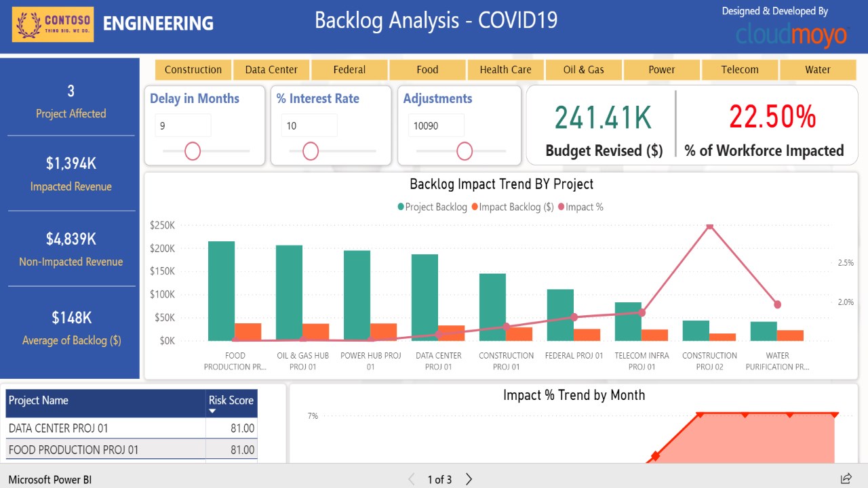868x488 pixels.
Task: Click the Adjustments slider handle
Action: coord(465,151)
